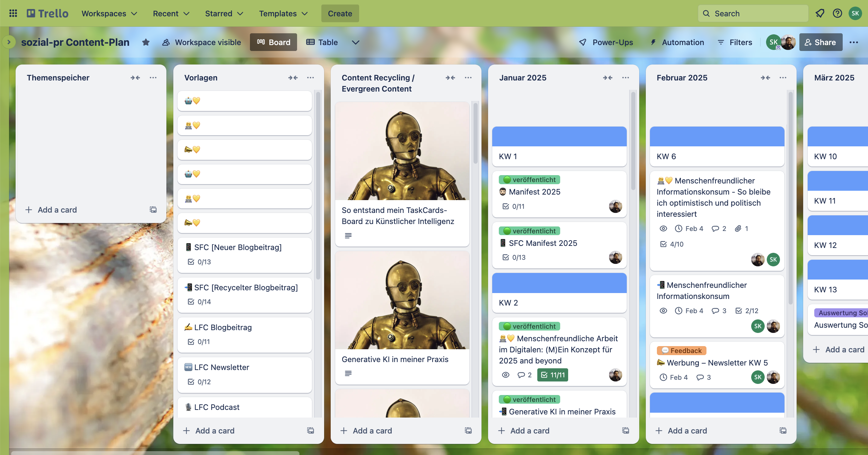Image resolution: width=868 pixels, height=455 pixels.
Task: Open the Automation menu
Action: pos(677,42)
